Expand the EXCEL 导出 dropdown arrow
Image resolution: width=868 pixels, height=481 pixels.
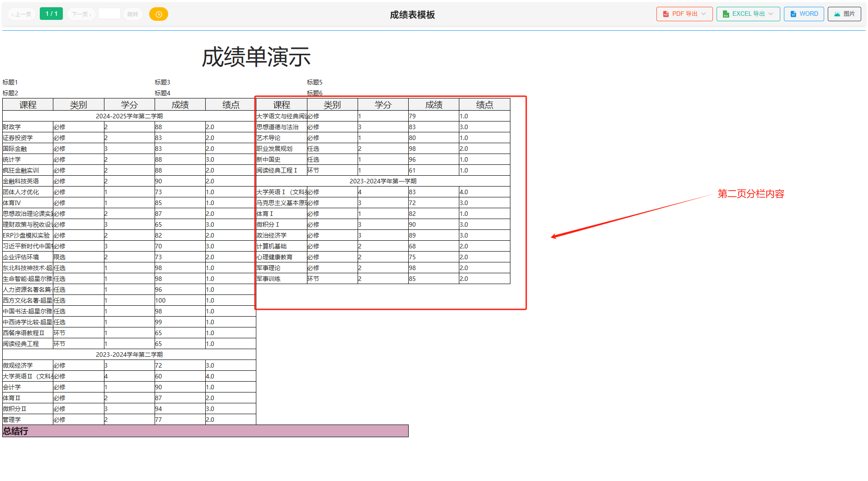771,14
